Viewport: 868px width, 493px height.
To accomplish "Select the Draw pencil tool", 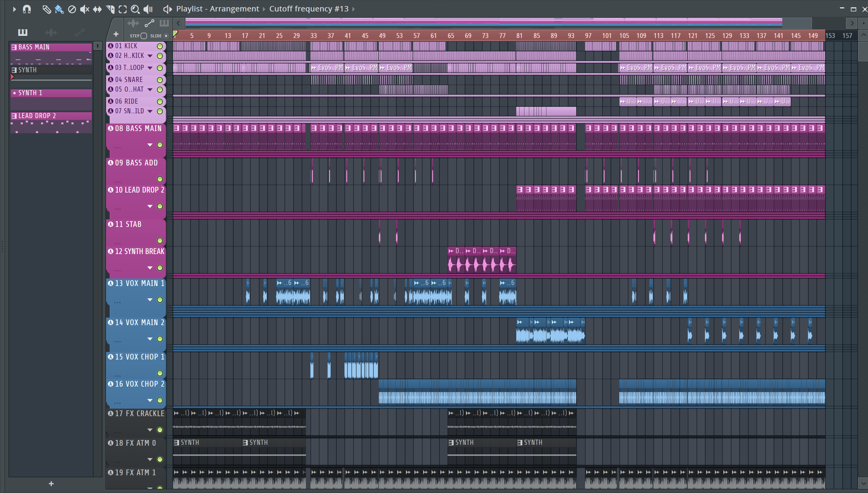I will pyautogui.click(x=46, y=9).
